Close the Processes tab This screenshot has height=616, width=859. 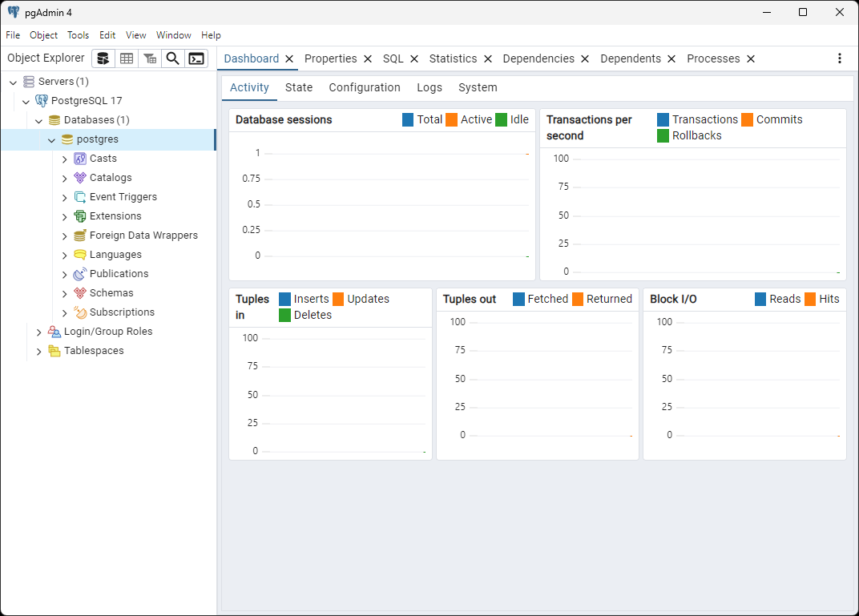751,58
